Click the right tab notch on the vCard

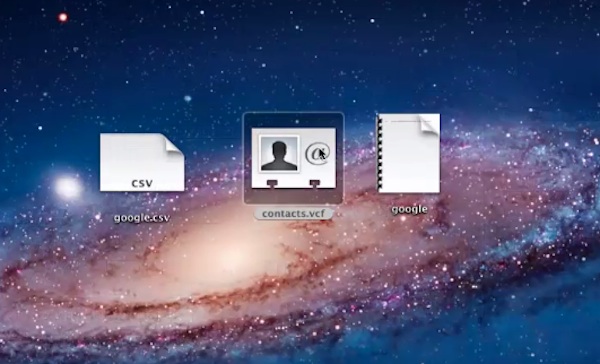pos(315,184)
